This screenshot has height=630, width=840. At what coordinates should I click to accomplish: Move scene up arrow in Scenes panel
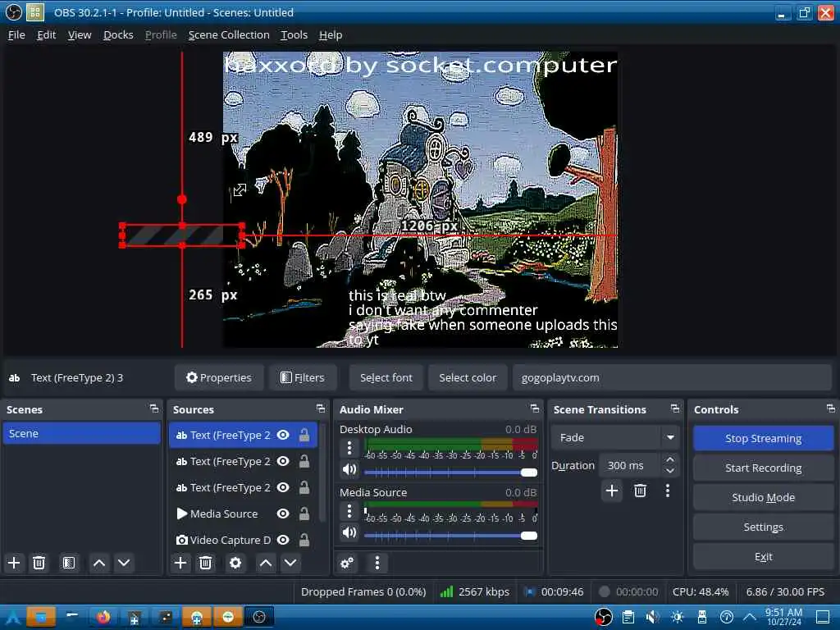point(99,563)
